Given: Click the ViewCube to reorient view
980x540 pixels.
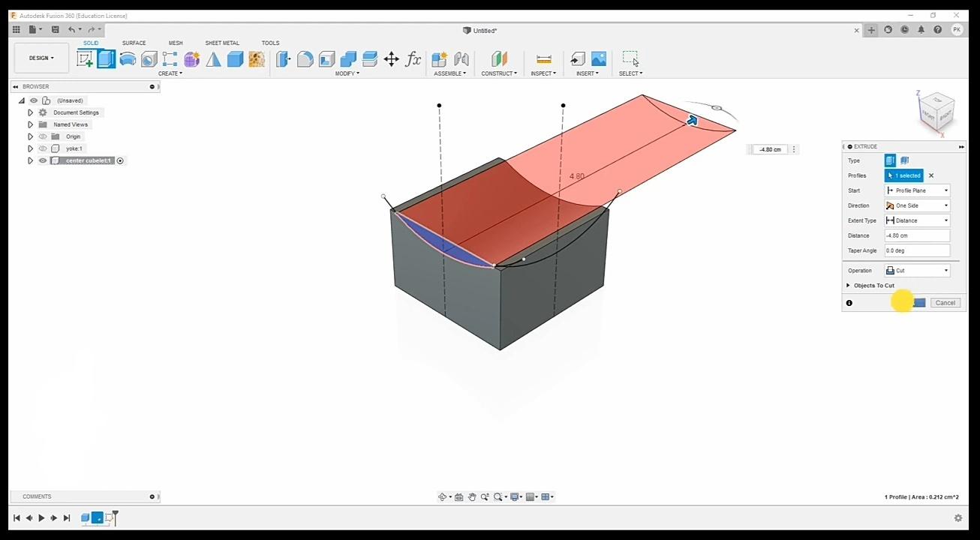Looking at the screenshot, I should click(937, 112).
